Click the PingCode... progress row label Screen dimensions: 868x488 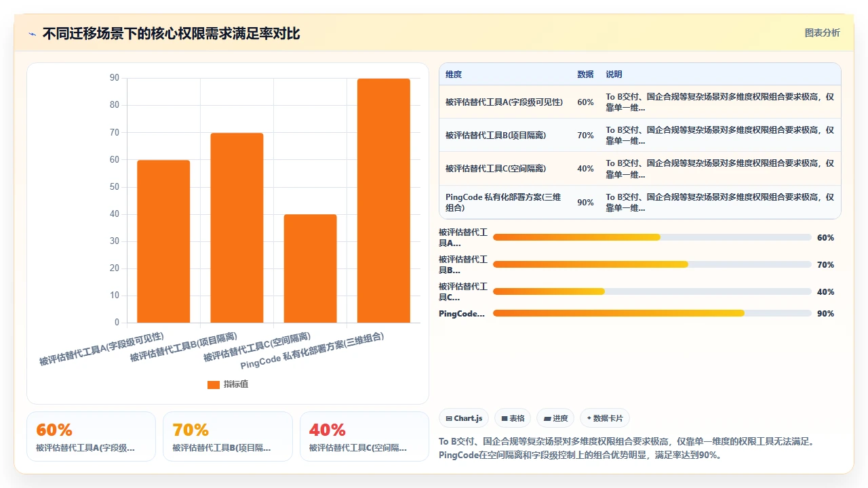pos(462,313)
